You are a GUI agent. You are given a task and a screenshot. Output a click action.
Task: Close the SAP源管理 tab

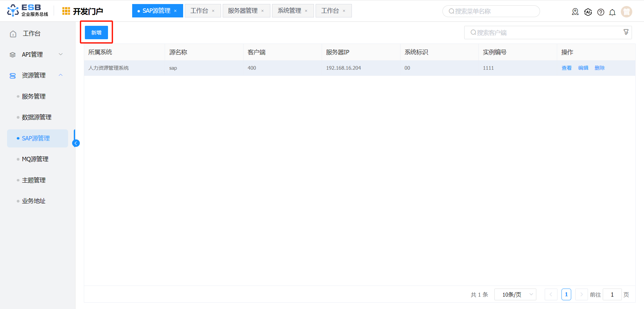tap(175, 11)
